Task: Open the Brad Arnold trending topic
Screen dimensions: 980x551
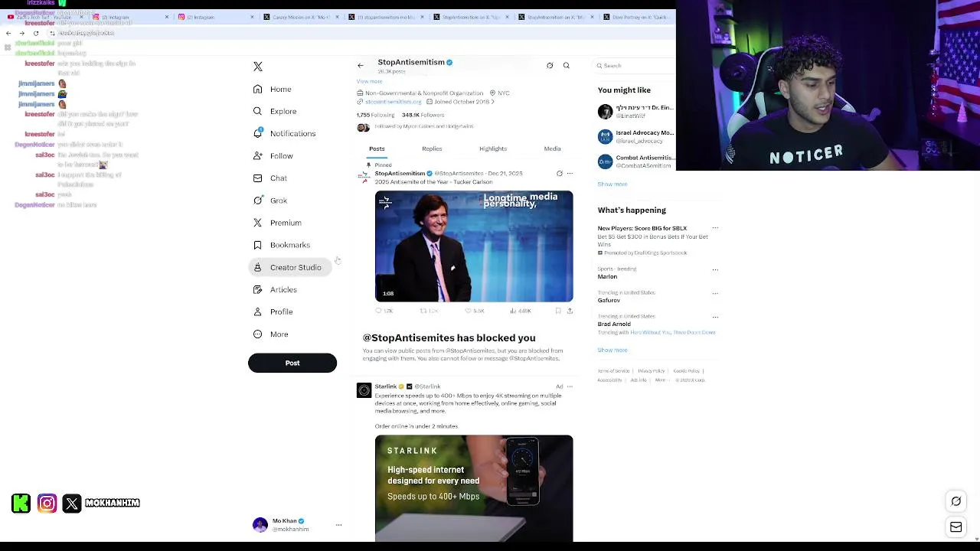Action: [x=614, y=324]
